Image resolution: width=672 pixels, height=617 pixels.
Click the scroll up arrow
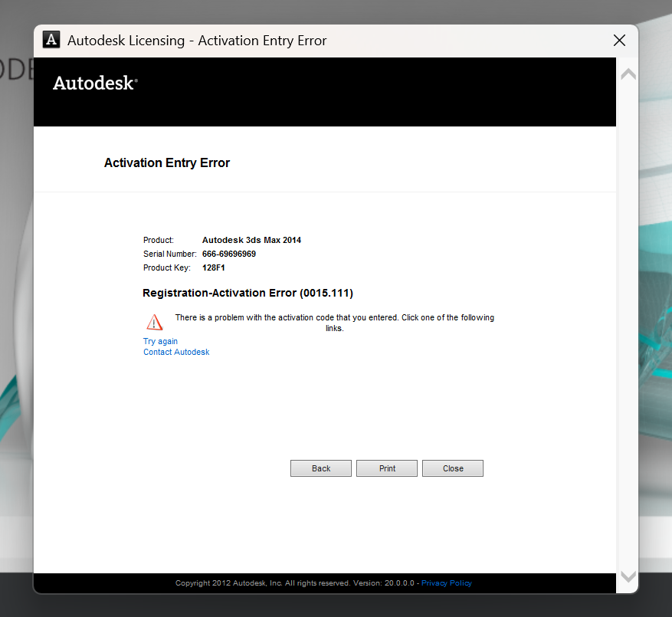click(x=628, y=74)
